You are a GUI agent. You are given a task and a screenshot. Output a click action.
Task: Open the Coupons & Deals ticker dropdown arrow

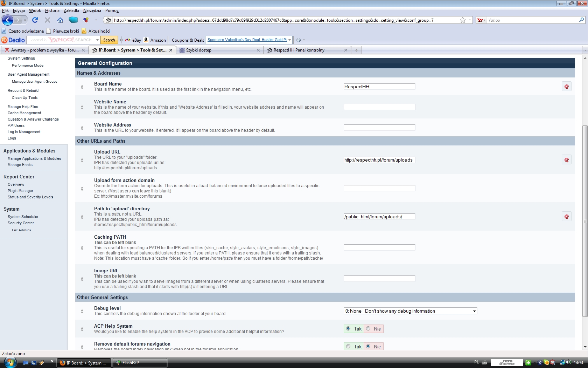click(x=289, y=40)
